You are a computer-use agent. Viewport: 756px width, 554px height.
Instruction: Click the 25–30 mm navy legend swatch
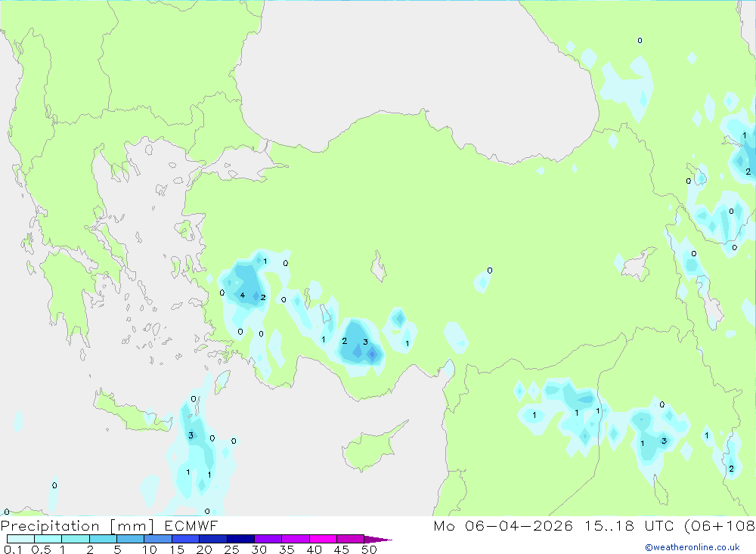point(240,539)
